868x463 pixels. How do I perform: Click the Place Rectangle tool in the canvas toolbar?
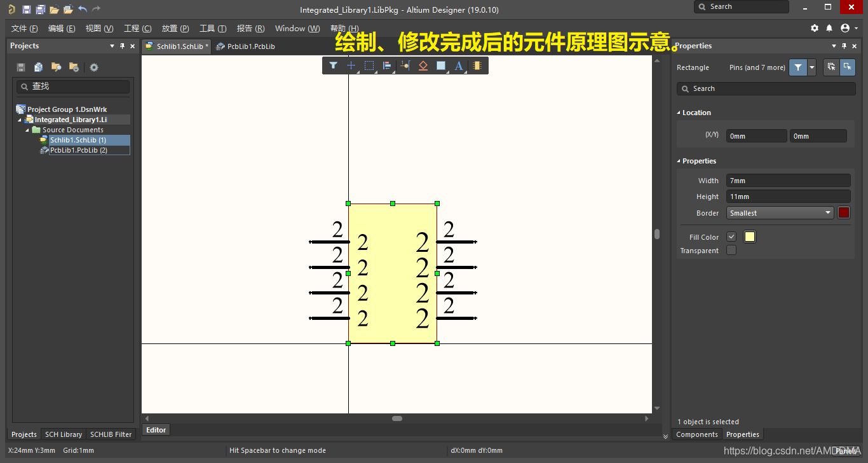441,66
